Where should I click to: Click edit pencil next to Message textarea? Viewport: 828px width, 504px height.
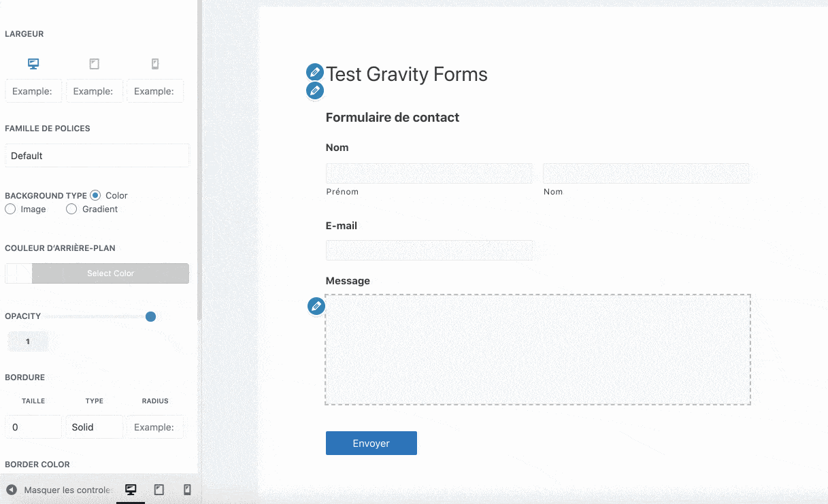[x=316, y=306]
